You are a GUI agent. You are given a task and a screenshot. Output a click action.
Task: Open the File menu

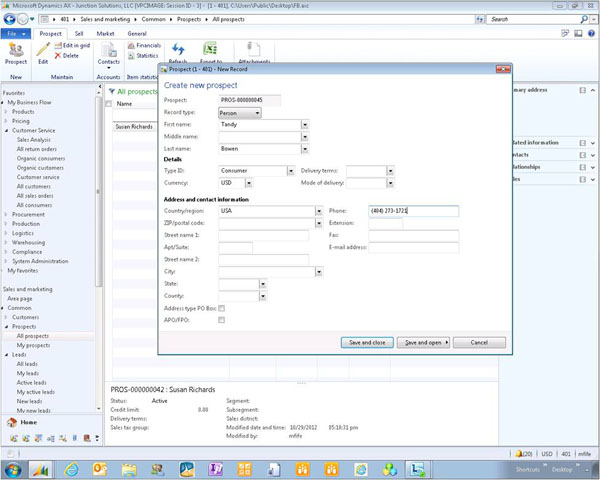(x=16, y=33)
